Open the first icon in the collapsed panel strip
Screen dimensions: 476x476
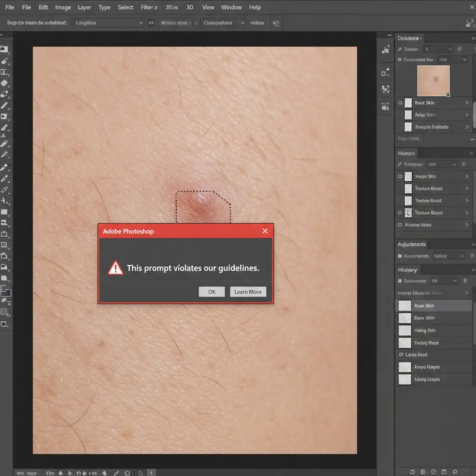(385, 49)
